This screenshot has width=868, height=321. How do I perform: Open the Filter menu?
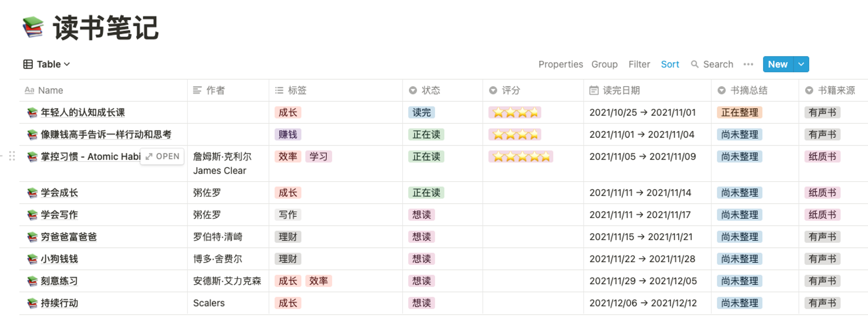639,64
